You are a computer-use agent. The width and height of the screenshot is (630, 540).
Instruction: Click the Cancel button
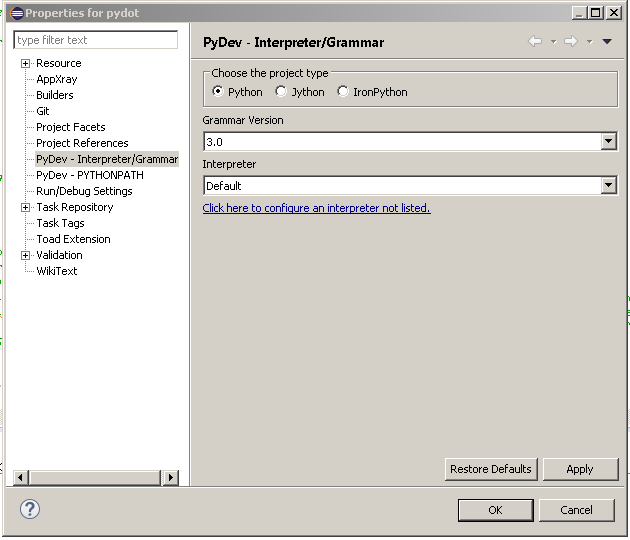click(576, 510)
